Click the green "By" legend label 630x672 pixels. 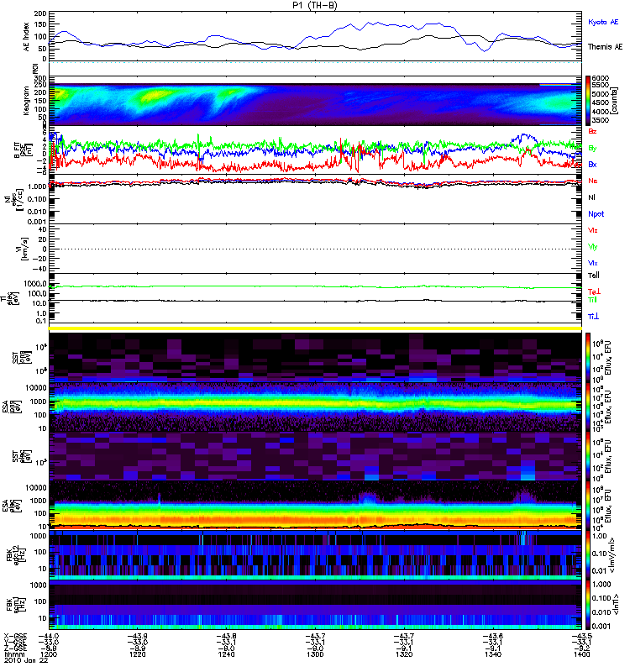pyautogui.click(x=592, y=148)
